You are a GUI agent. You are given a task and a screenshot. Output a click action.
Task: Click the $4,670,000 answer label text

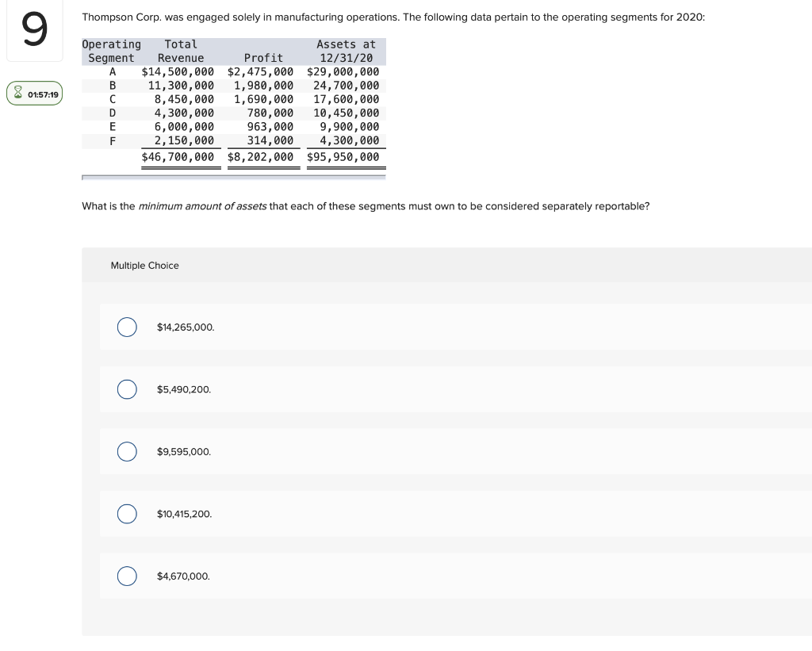(x=184, y=576)
